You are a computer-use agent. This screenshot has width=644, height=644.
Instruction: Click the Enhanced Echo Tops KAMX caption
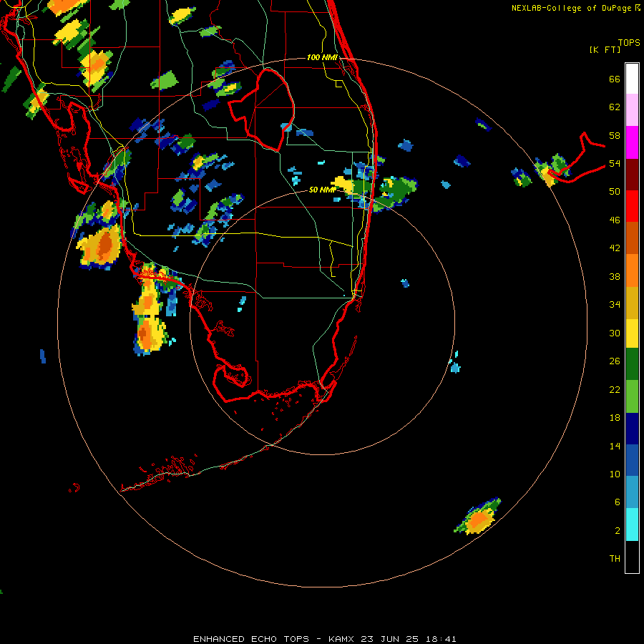(324, 639)
